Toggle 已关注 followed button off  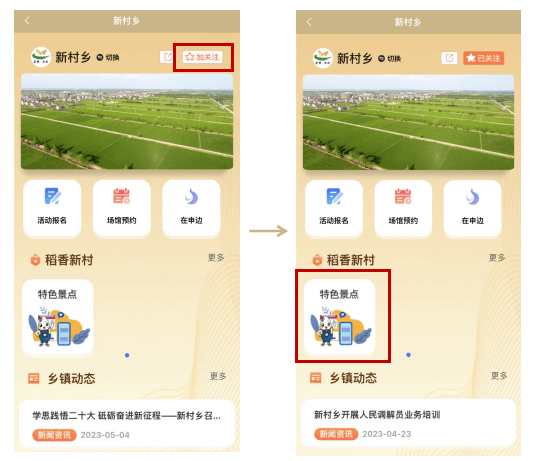click(483, 58)
